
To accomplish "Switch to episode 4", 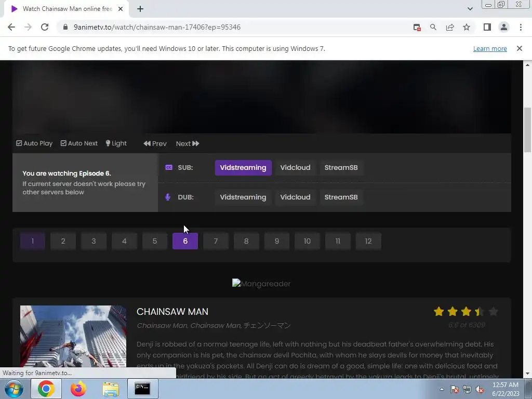I will 124,241.
